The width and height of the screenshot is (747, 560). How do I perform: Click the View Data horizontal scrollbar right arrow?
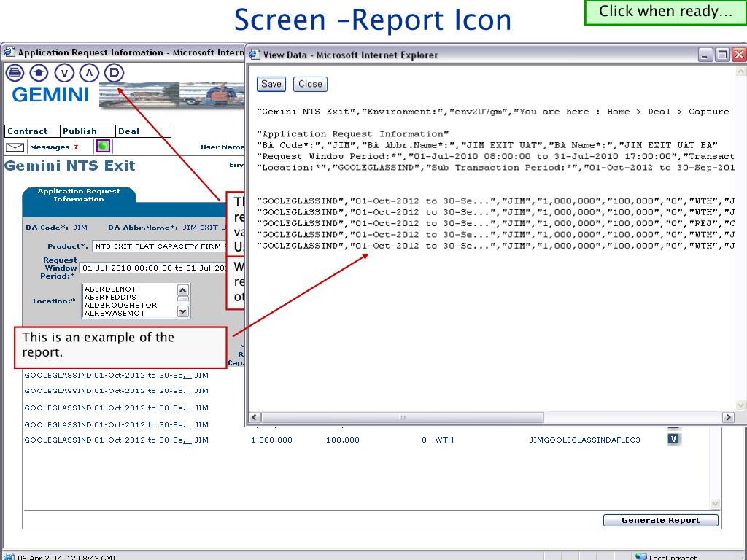point(728,417)
